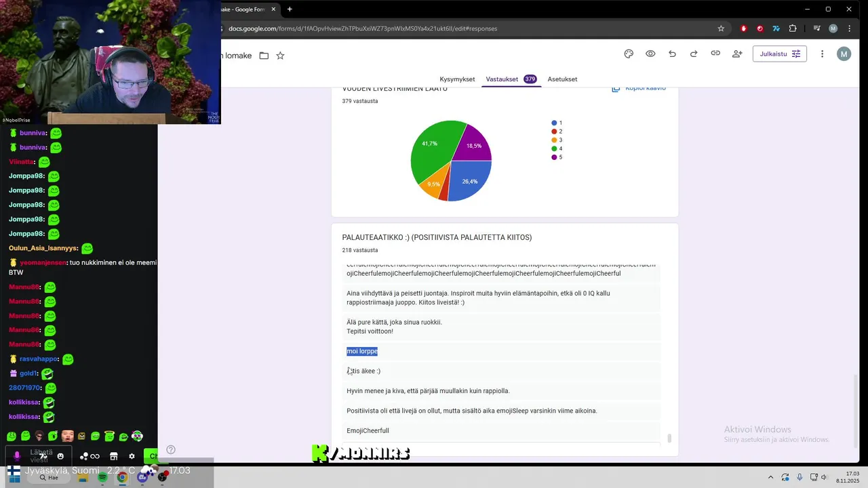Show hidden system tray icons chevron
Screen dimensions: 868x488
pyautogui.click(x=770, y=477)
